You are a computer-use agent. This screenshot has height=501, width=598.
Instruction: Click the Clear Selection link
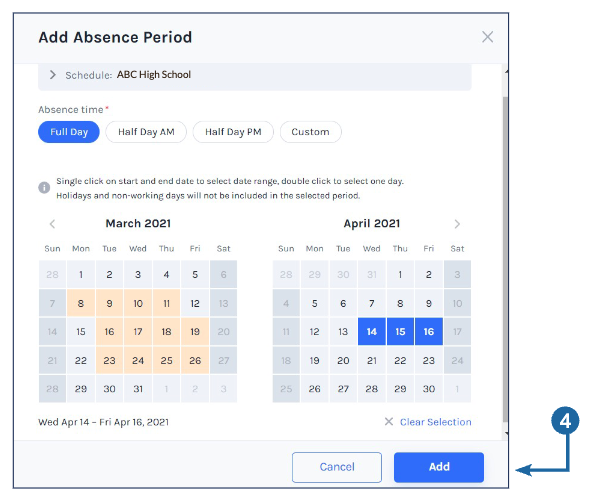pyautogui.click(x=436, y=422)
